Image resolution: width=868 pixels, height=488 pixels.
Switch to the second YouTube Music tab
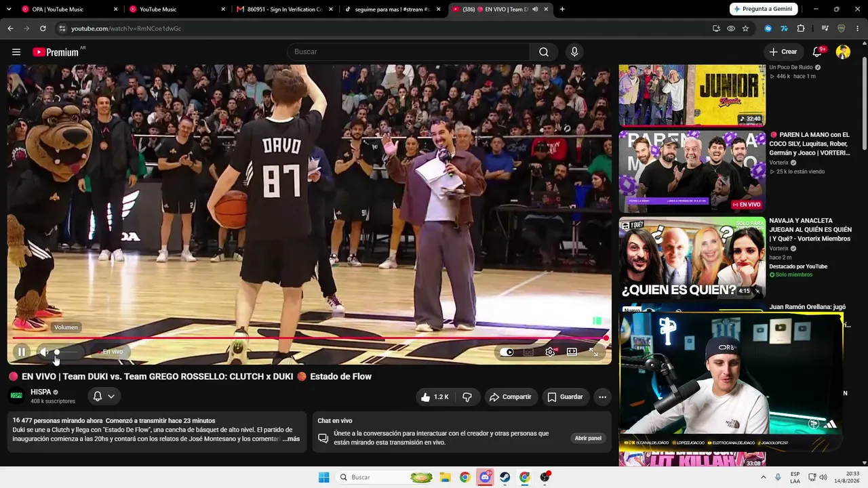(x=174, y=9)
